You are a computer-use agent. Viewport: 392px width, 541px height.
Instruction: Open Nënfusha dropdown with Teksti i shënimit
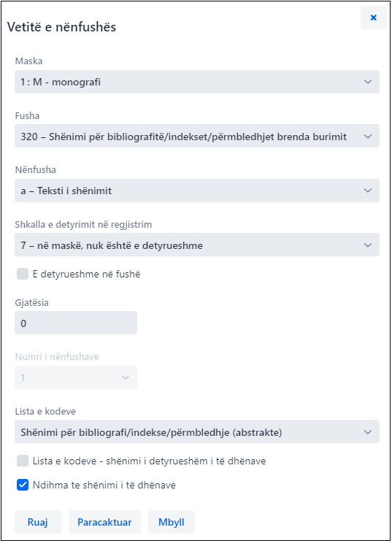pos(197,191)
